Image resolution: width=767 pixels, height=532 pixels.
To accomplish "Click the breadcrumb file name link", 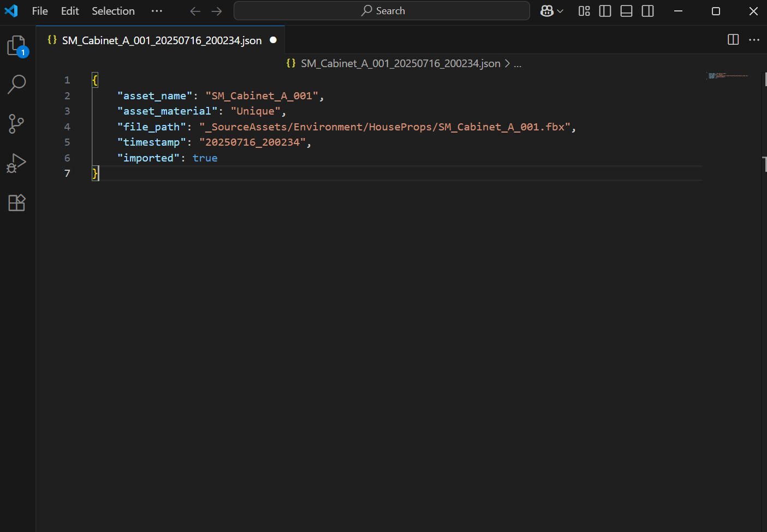I will click(x=400, y=63).
